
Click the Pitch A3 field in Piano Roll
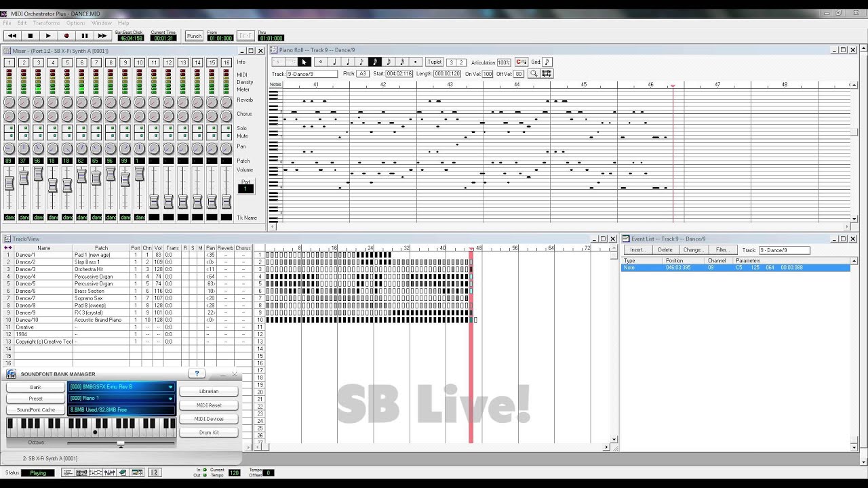[x=363, y=74]
